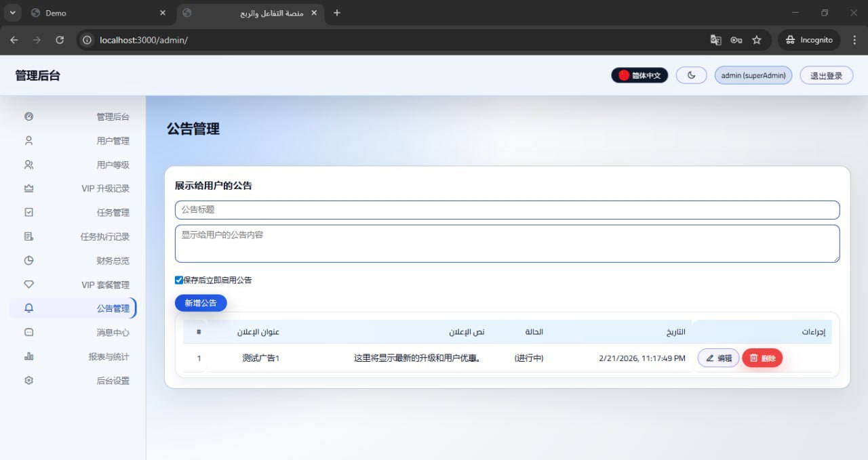This screenshot has height=460, width=868.
Task: Click the dashboard gauge icon in sidebar
Action: click(x=28, y=117)
